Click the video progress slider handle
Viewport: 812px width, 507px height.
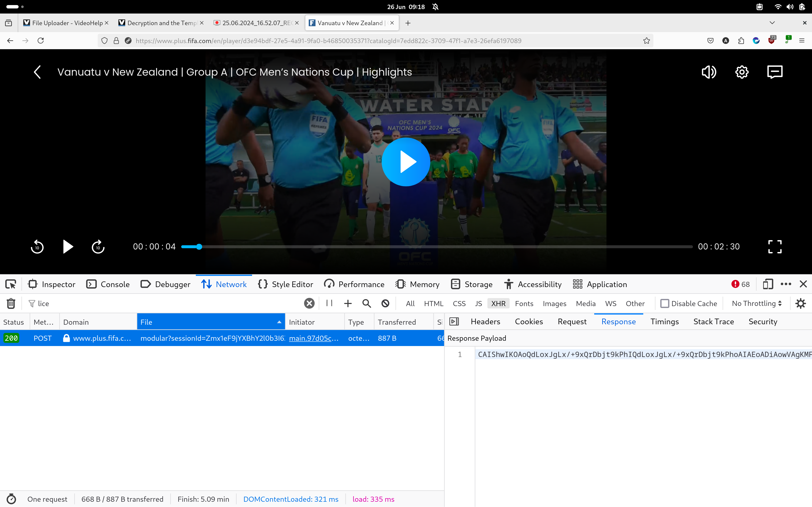coord(199,247)
